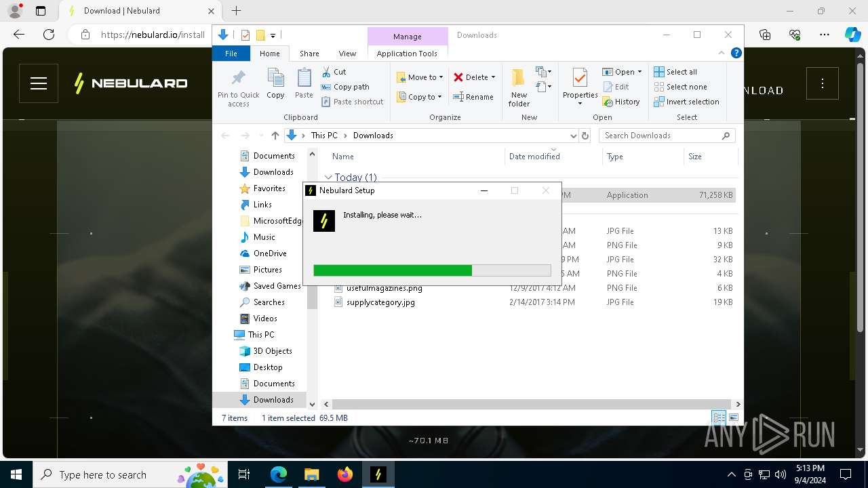Open Delete dropdown arrow
The width and height of the screenshot is (868, 488).
(493, 77)
